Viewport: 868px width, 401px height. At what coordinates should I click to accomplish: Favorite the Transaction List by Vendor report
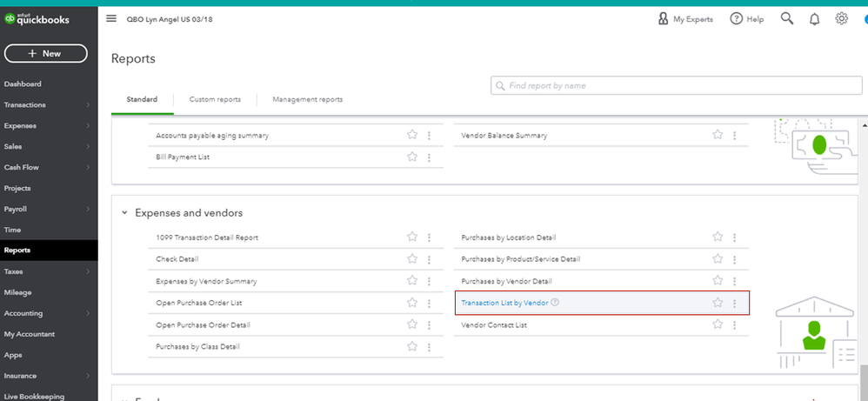[718, 303]
